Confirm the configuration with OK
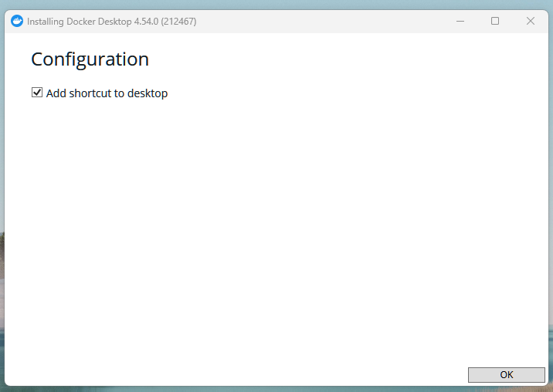The height and width of the screenshot is (392, 553). coord(506,374)
